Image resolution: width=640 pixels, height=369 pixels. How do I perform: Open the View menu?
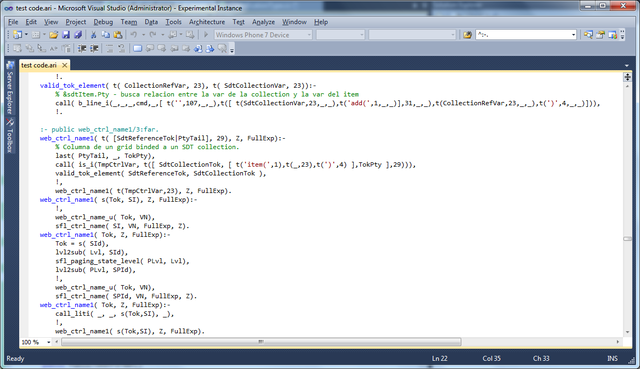[x=51, y=22]
